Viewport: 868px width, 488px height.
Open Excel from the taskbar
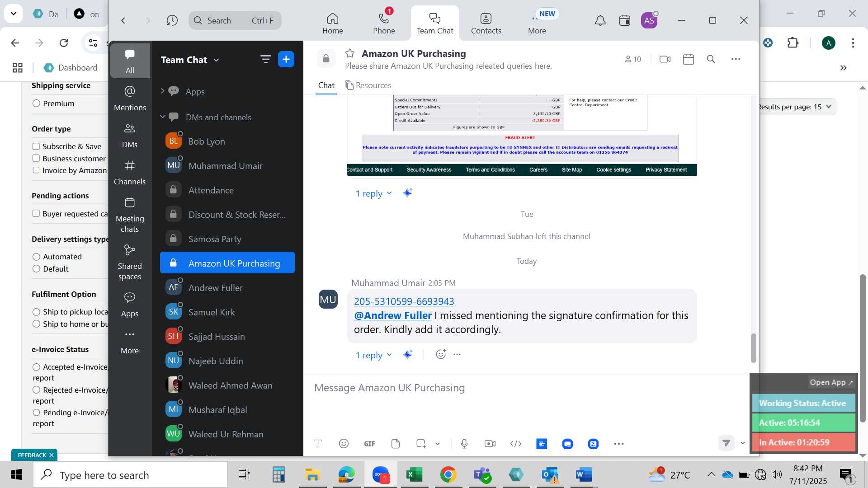(x=414, y=475)
